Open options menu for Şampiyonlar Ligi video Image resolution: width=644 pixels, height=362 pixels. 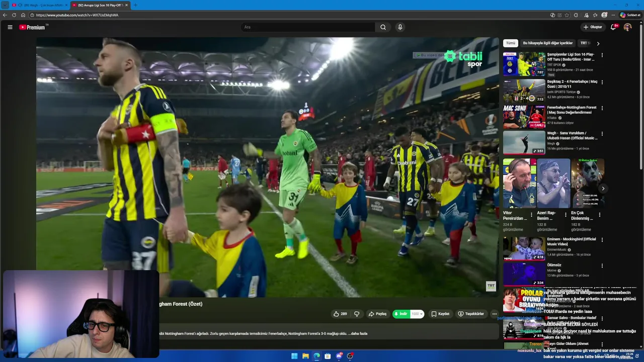(x=602, y=55)
